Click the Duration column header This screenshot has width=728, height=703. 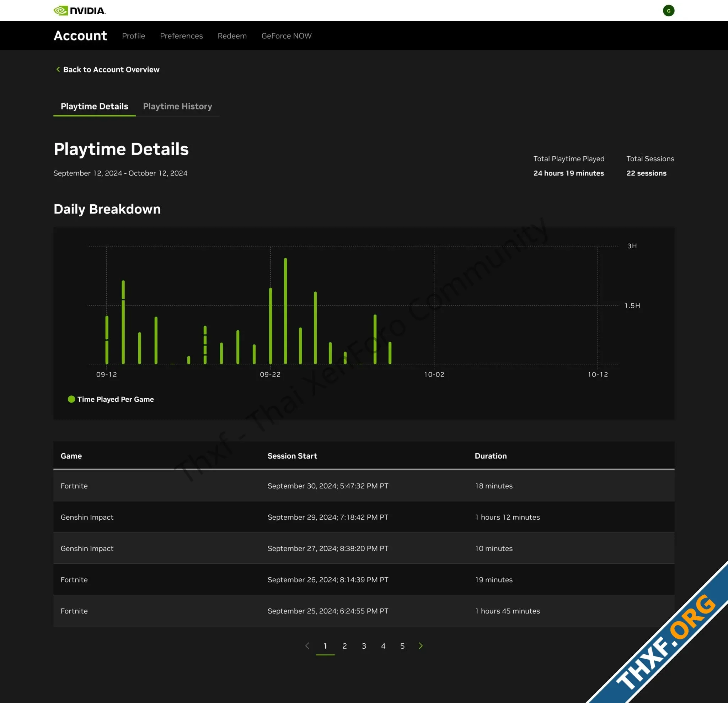coord(491,456)
